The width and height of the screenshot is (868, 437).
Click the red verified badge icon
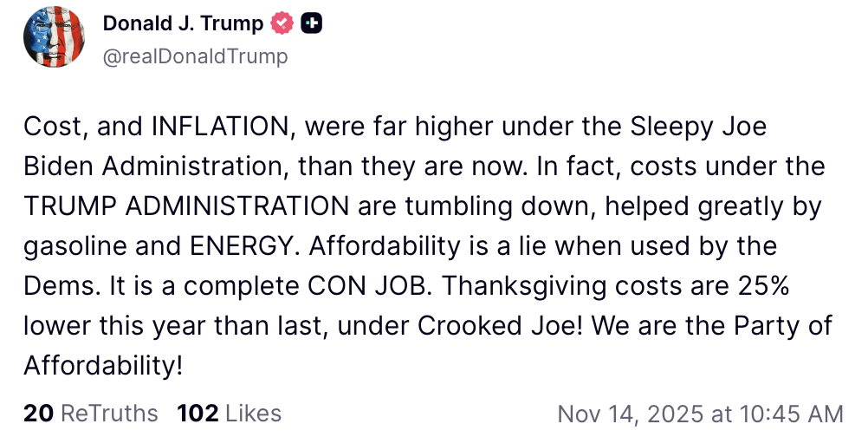coord(282,24)
